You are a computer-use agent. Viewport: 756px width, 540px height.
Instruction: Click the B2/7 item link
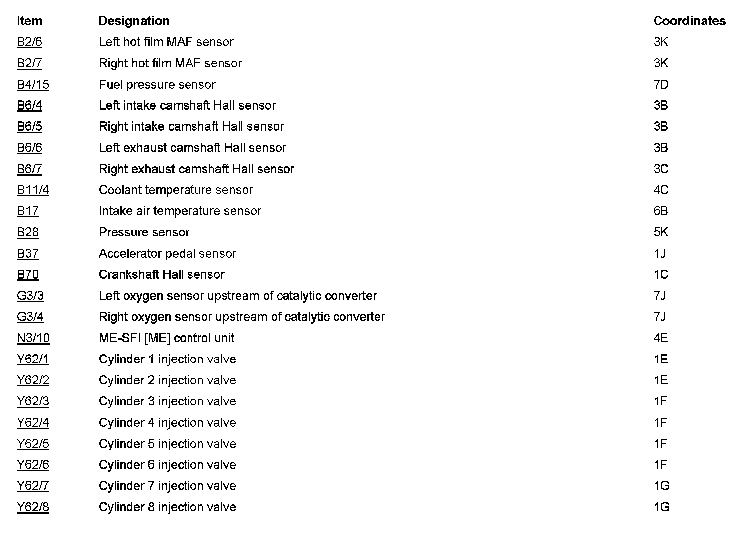[29, 63]
